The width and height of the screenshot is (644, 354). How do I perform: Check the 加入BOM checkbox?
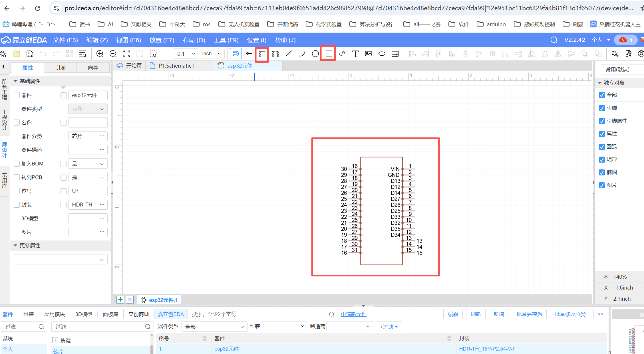(x=17, y=163)
